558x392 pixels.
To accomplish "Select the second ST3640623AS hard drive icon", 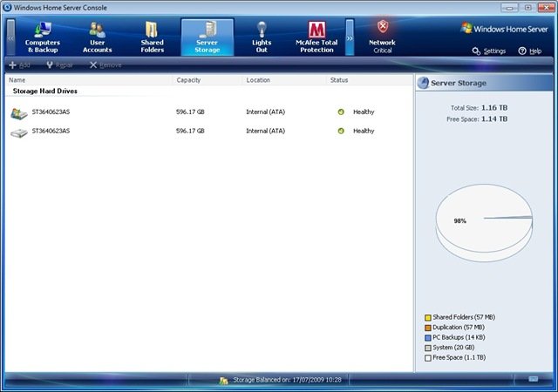I will (x=19, y=133).
